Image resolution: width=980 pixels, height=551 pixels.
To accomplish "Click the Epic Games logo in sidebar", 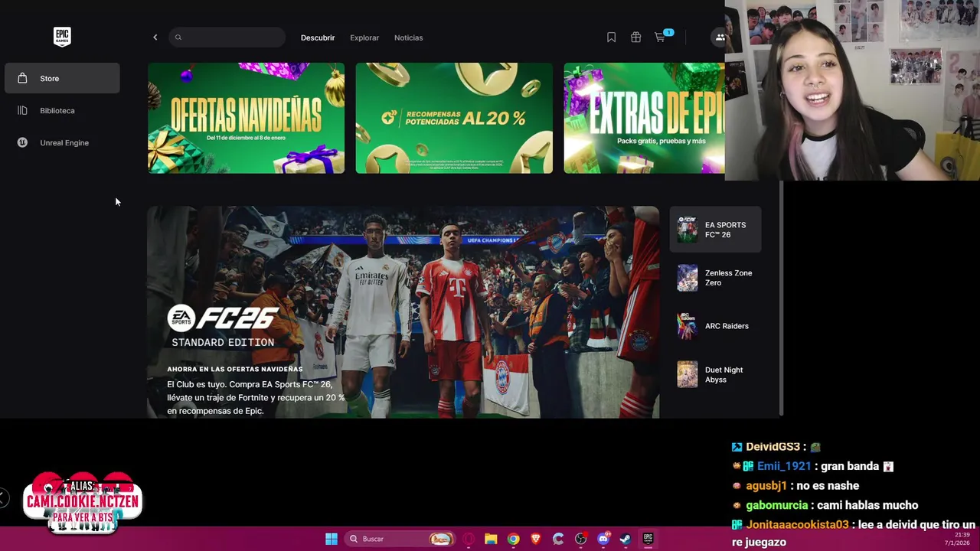I will 62,37.
